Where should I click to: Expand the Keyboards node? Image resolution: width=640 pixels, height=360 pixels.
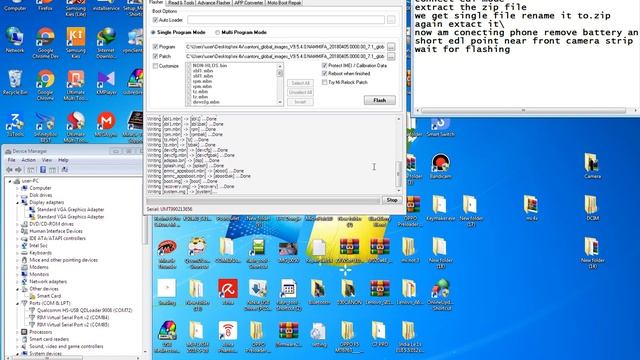click(18, 253)
